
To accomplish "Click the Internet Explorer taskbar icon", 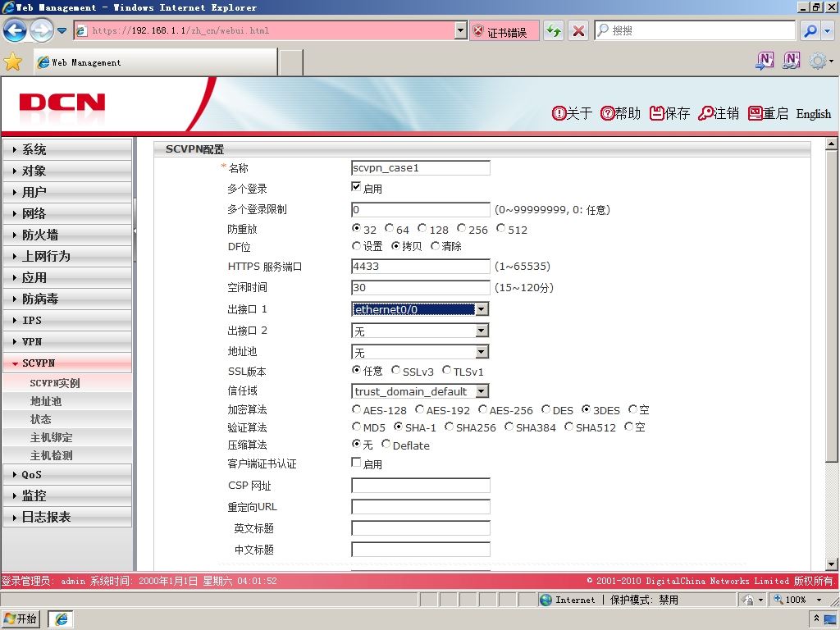I will (x=61, y=619).
